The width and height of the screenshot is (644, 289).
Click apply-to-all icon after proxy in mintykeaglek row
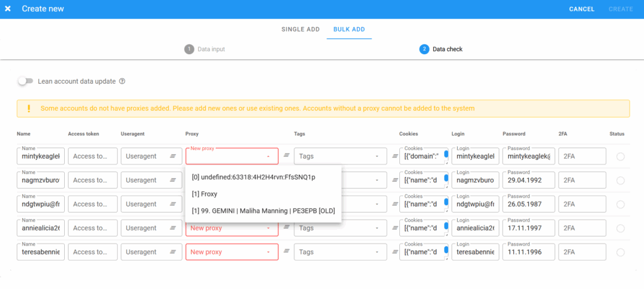coord(287,155)
